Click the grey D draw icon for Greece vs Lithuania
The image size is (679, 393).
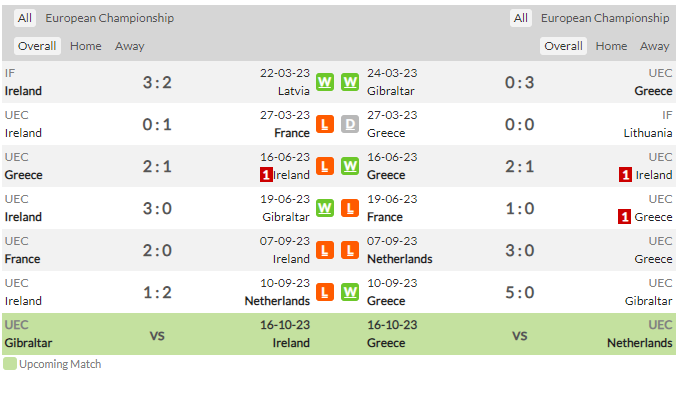pyautogui.click(x=350, y=124)
